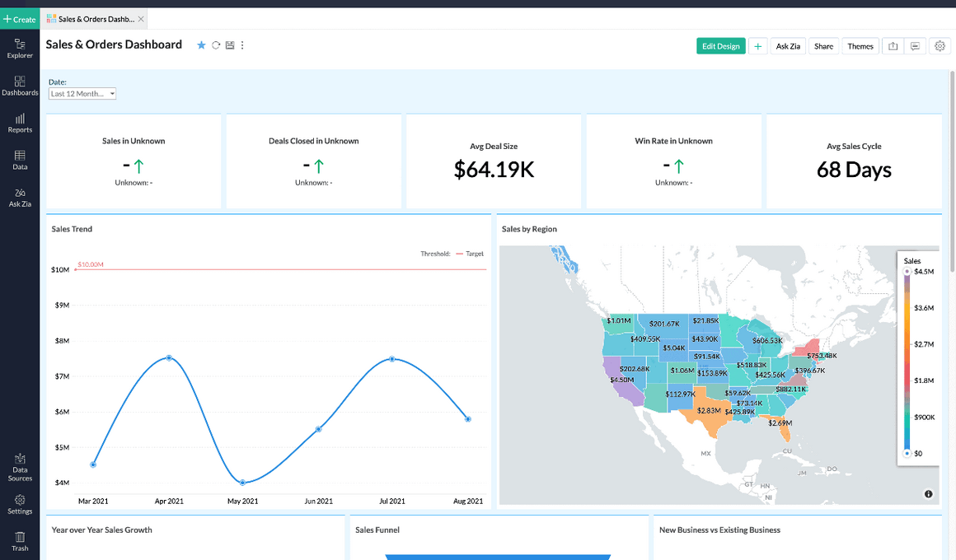Toggle the dashboard as favorite star
Viewport: 956px width, 560px height.
click(201, 45)
